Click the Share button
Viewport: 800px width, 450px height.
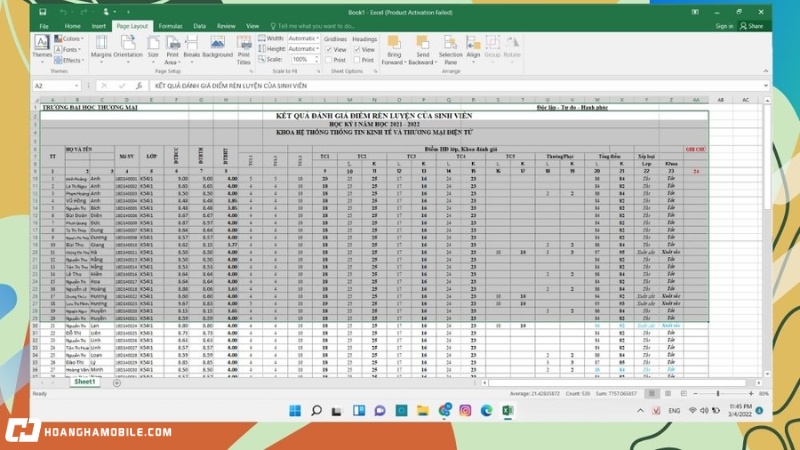point(752,26)
